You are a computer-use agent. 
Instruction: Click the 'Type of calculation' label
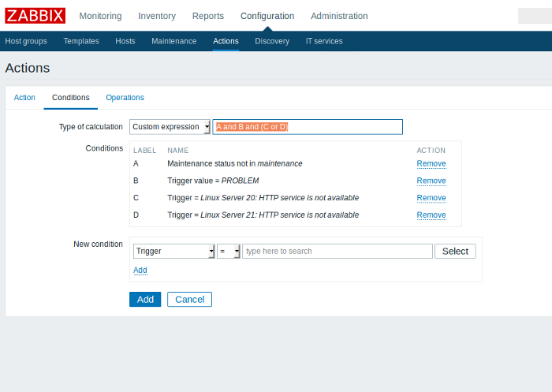click(x=91, y=127)
